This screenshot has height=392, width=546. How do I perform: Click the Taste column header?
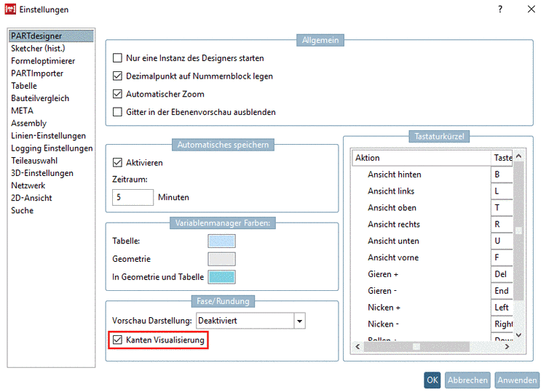[x=502, y=158]
